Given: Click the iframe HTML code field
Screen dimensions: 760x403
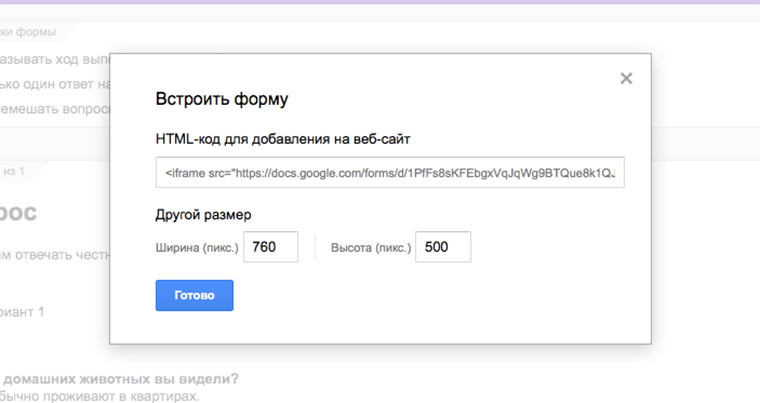Looking at the screenshot, I should tap(390, 172).
